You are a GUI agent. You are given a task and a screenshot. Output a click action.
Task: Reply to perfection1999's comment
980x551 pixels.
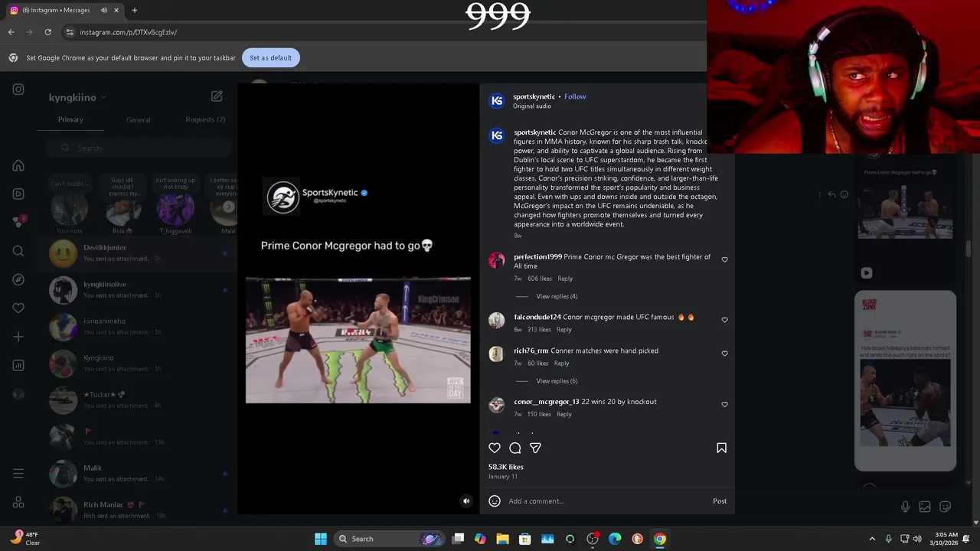tap(565, 279)
